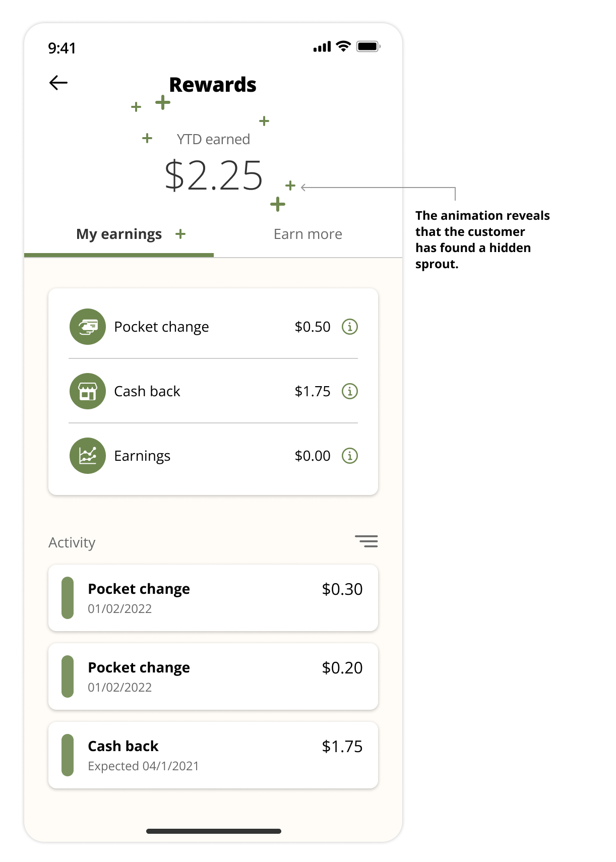Select the Earnings $0.00 row label
This screenshot has height=862, width=616.
coord(142,456)
